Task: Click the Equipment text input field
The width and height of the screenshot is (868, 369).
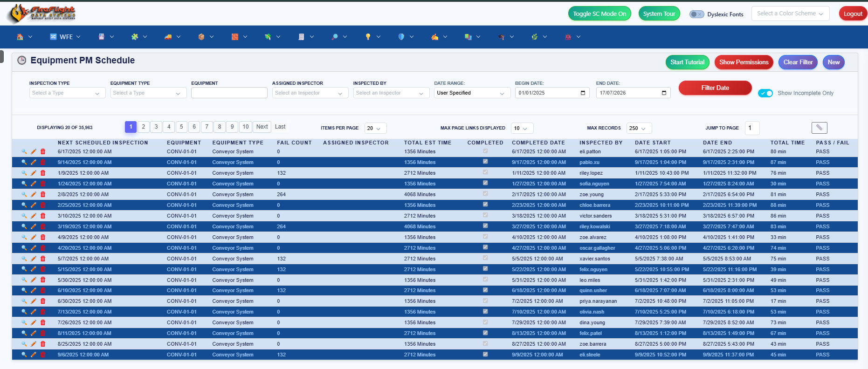Action: point(229,93)
